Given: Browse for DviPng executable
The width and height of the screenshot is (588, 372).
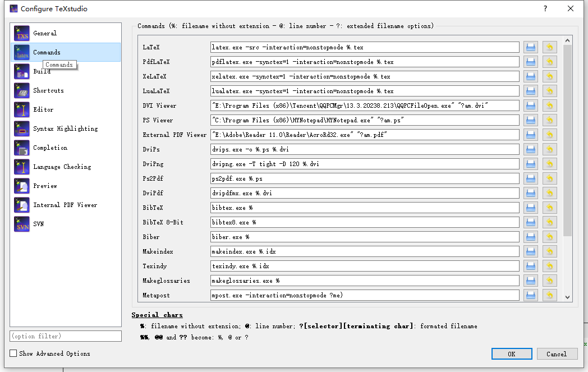Looking at the screenshot, I should (x=531, y=164).
